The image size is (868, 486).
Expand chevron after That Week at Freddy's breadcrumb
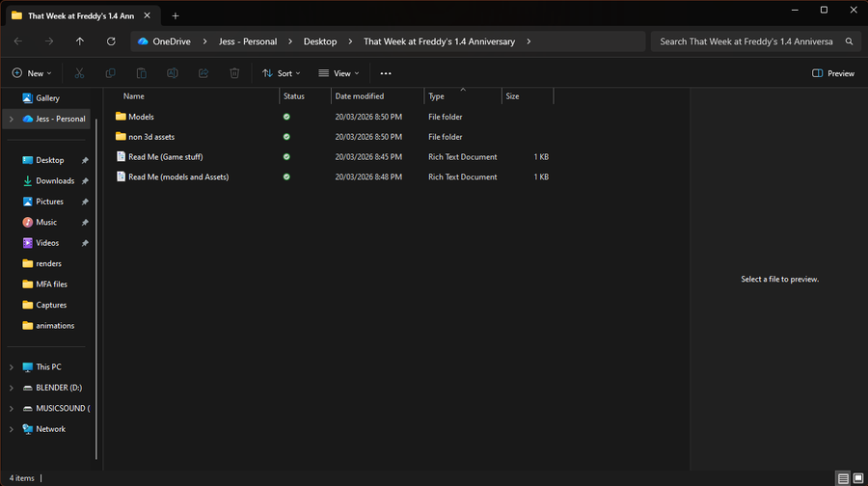pos(529,41)
